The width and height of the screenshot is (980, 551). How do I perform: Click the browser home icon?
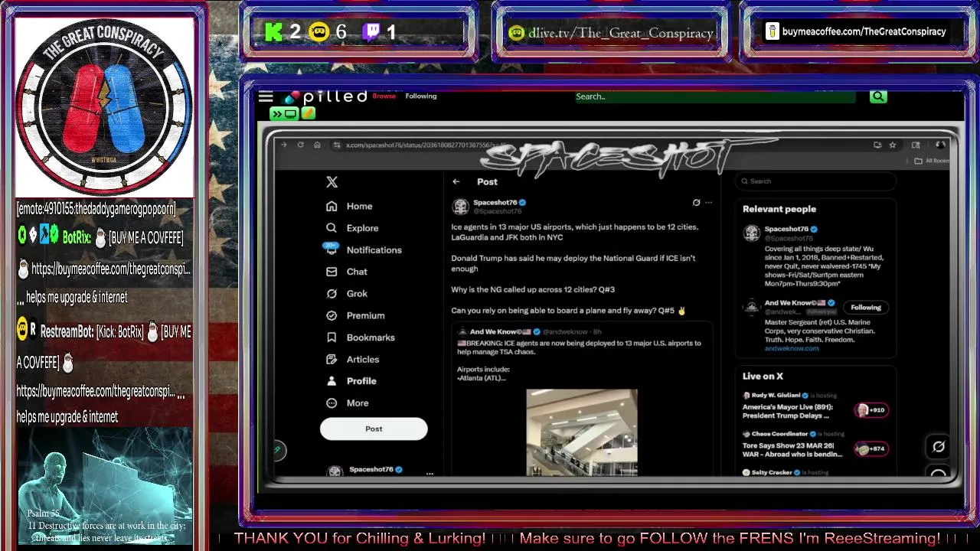(317, 145)
